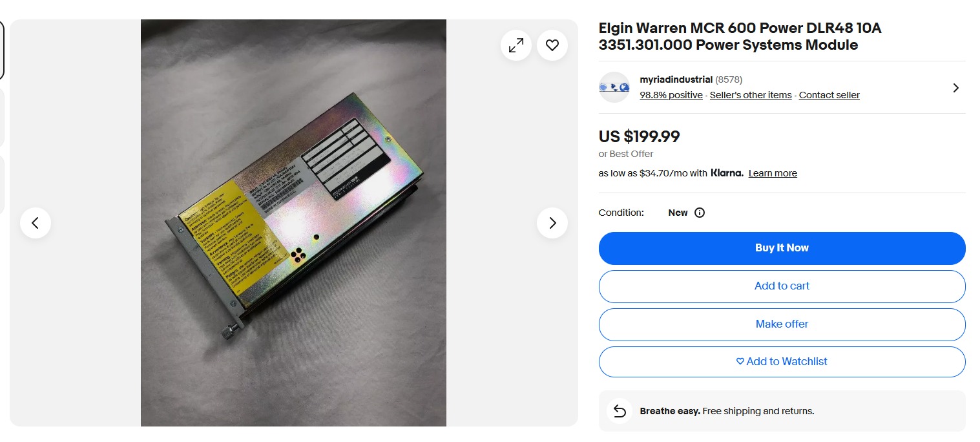Expand seller details with right chevron
The width and height of the screenshot is (980, 442).
point(956,88)
